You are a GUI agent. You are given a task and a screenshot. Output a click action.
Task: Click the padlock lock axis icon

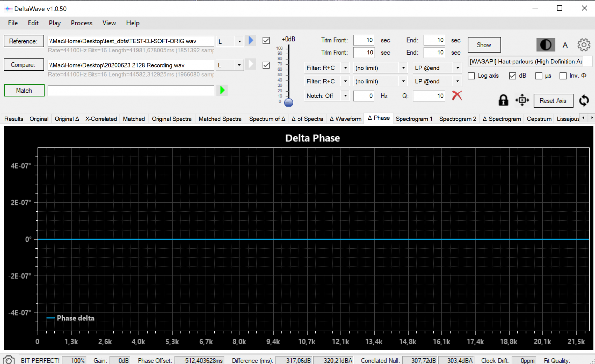(x=503, y=100)
